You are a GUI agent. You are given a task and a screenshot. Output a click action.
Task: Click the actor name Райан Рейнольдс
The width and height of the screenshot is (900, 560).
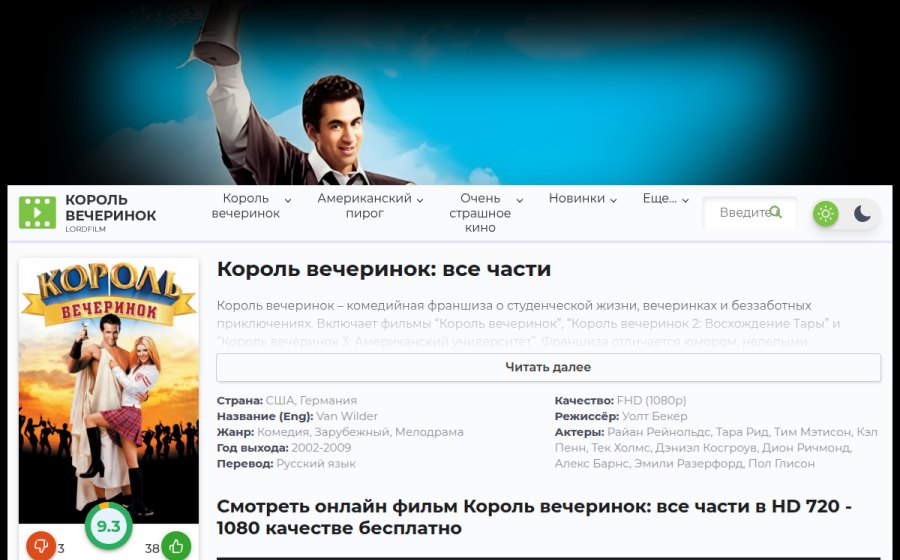point(659,432)
